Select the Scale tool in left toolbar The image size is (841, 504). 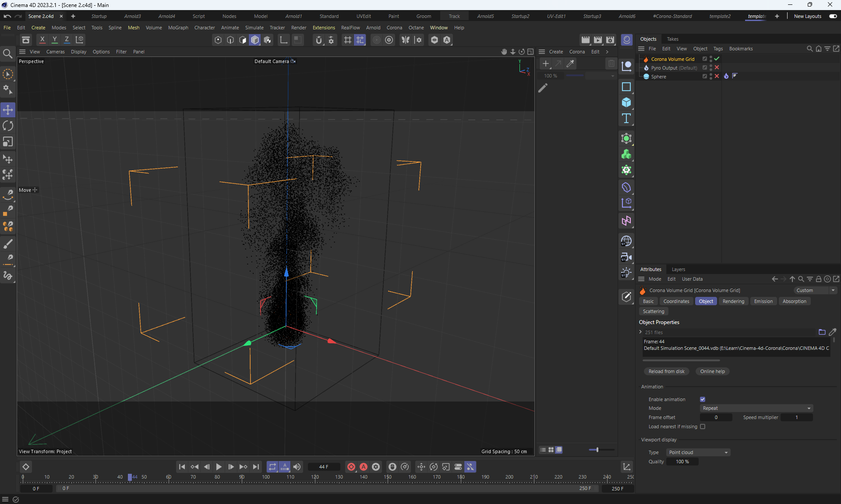pos(8,142)
